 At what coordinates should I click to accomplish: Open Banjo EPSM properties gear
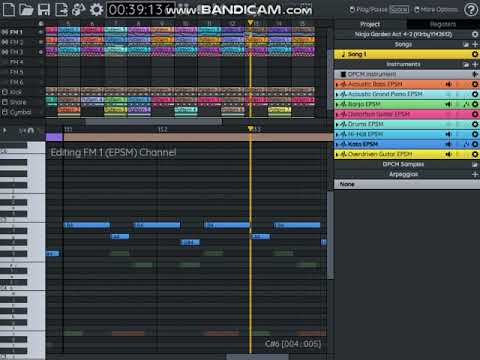point(475,104)
